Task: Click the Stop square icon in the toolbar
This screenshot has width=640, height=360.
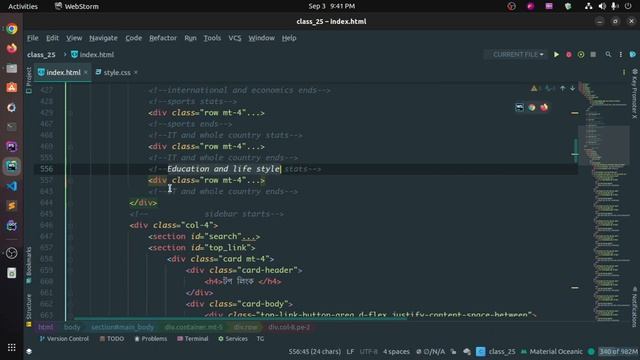Action: pyautogui.click(x=593, y=55)
